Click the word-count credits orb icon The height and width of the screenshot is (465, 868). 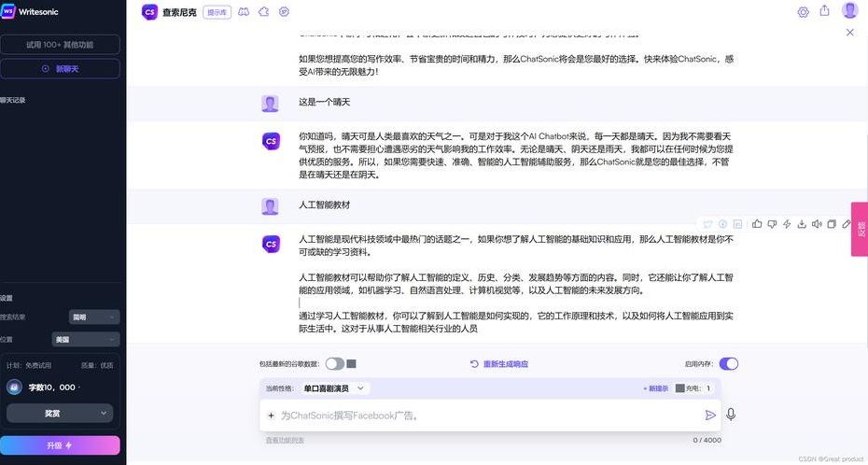tap(14, 387)
